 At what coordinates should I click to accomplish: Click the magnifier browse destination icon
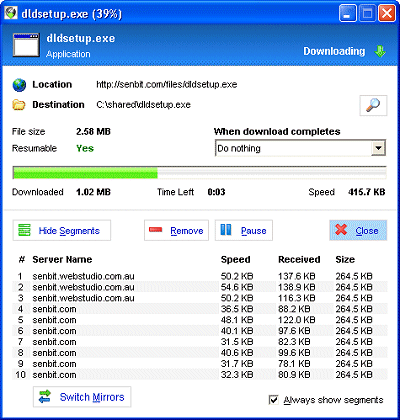pyautogui.click(x=373, y=105)
